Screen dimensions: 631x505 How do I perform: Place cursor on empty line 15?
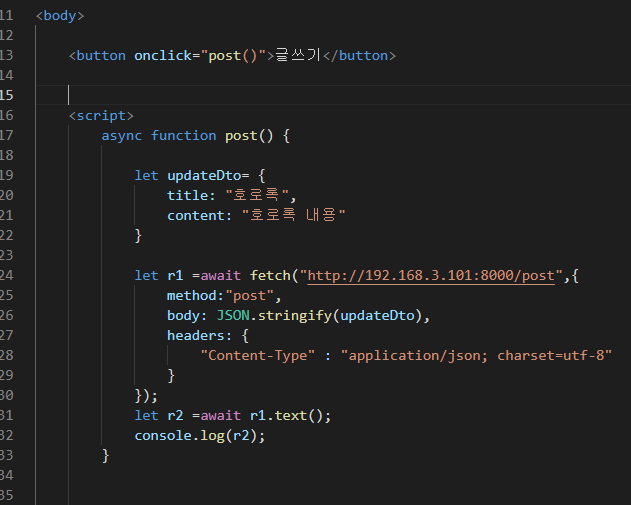(x=333, y=95)
